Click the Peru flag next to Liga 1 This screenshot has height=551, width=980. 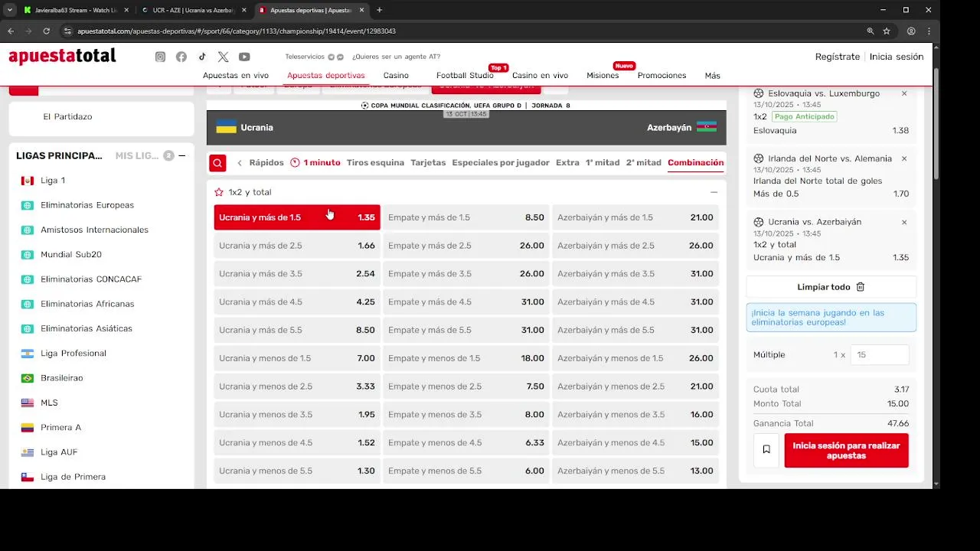[x=28, y=181]
